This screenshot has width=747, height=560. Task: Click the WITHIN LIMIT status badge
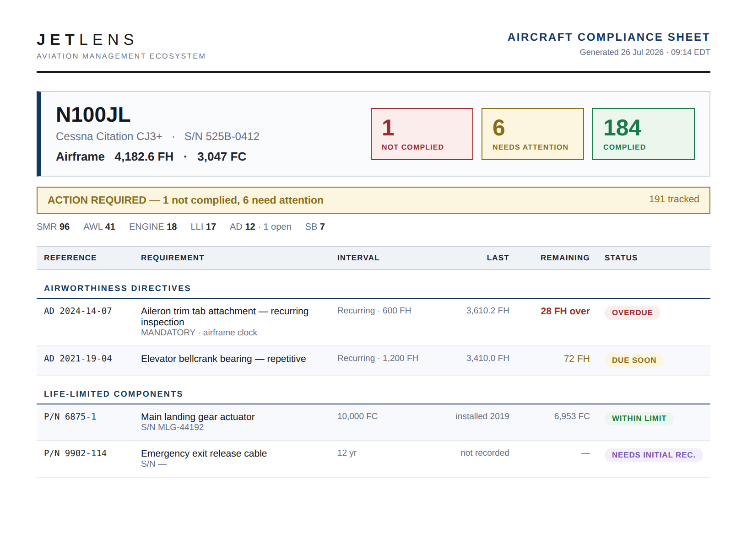639,418
